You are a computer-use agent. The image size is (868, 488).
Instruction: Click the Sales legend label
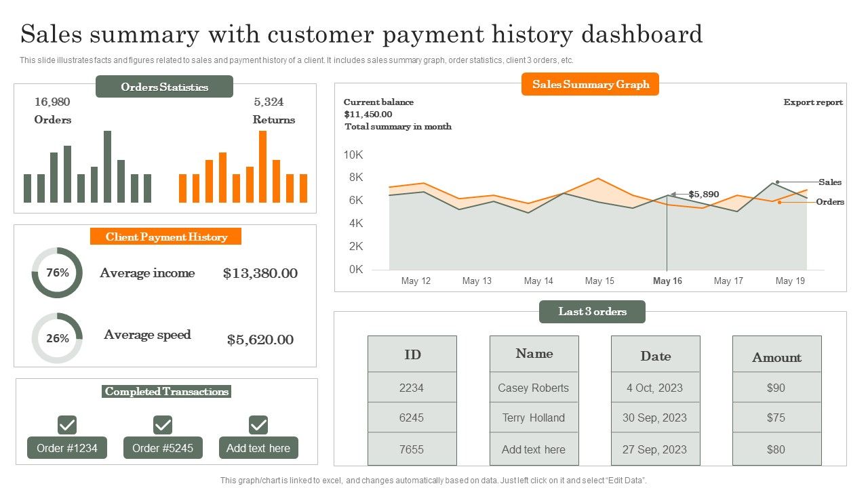[x=830, y=182]
